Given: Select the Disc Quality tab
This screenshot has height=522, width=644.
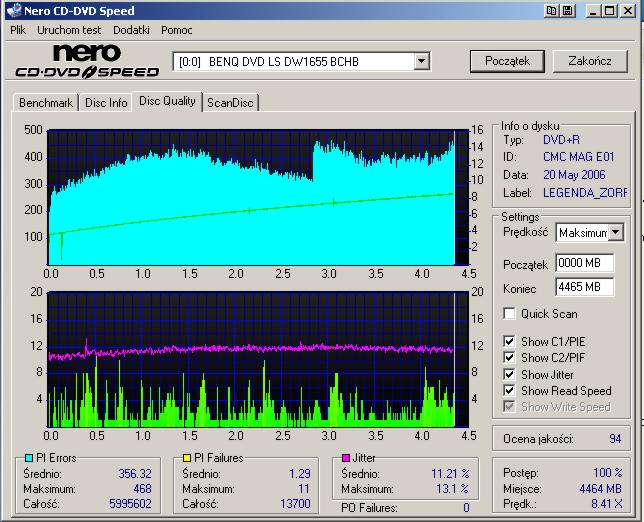Looking at the screenshot, I should pyautogui.click(x=167, y=101).
